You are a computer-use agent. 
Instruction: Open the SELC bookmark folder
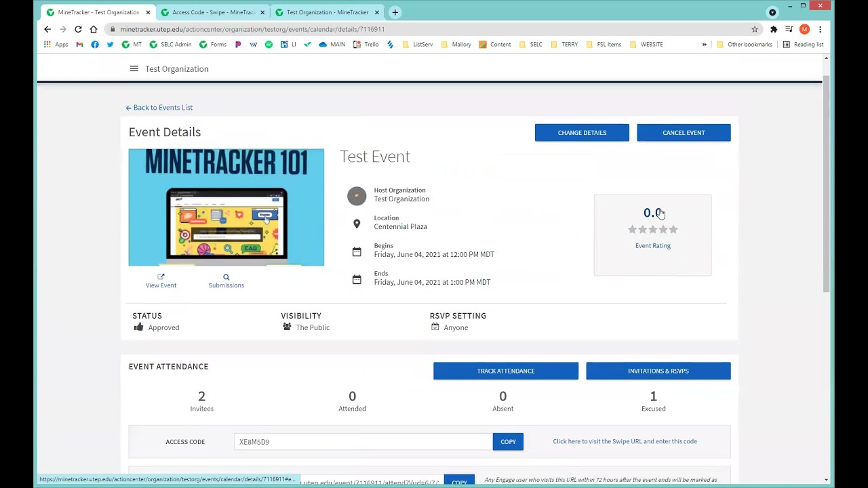pos(531,45)
